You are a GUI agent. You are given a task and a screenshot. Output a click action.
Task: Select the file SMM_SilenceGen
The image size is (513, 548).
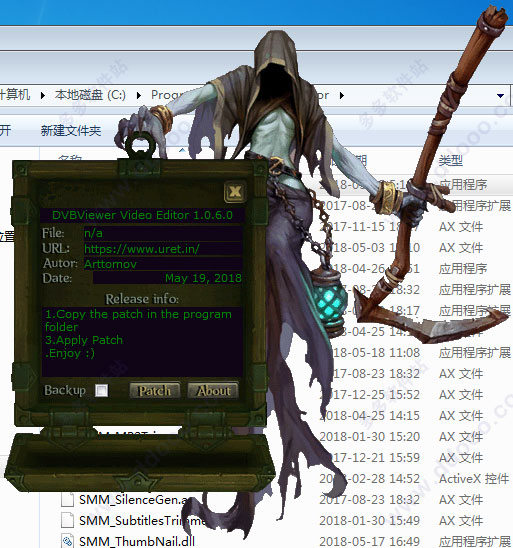[x=133, y=500]
